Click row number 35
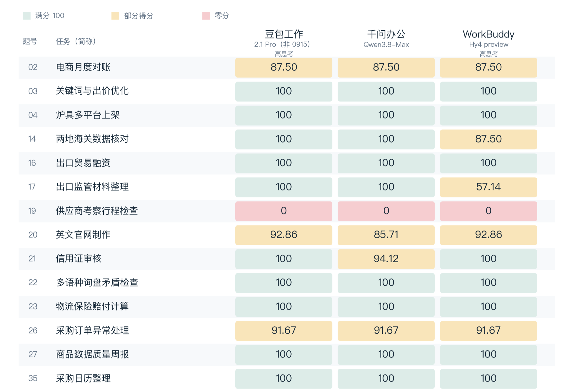The width and height of the screenshot is (578, 392). point(33,378)
